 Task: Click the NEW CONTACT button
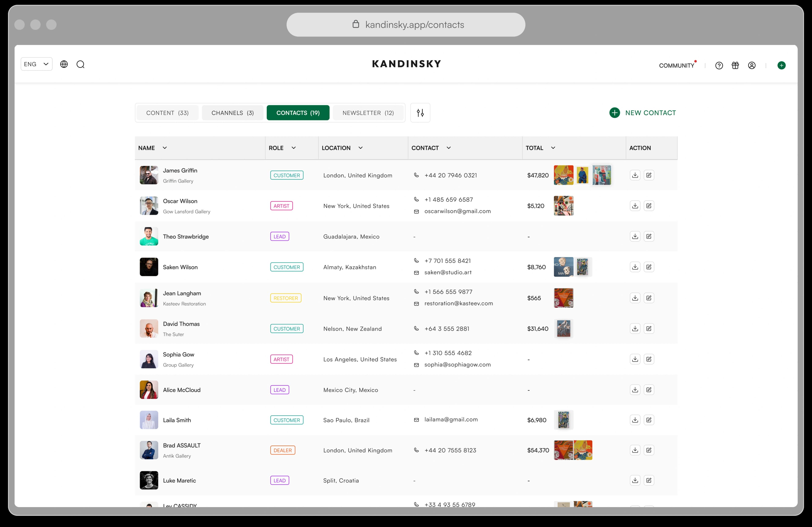click(642, 113)
